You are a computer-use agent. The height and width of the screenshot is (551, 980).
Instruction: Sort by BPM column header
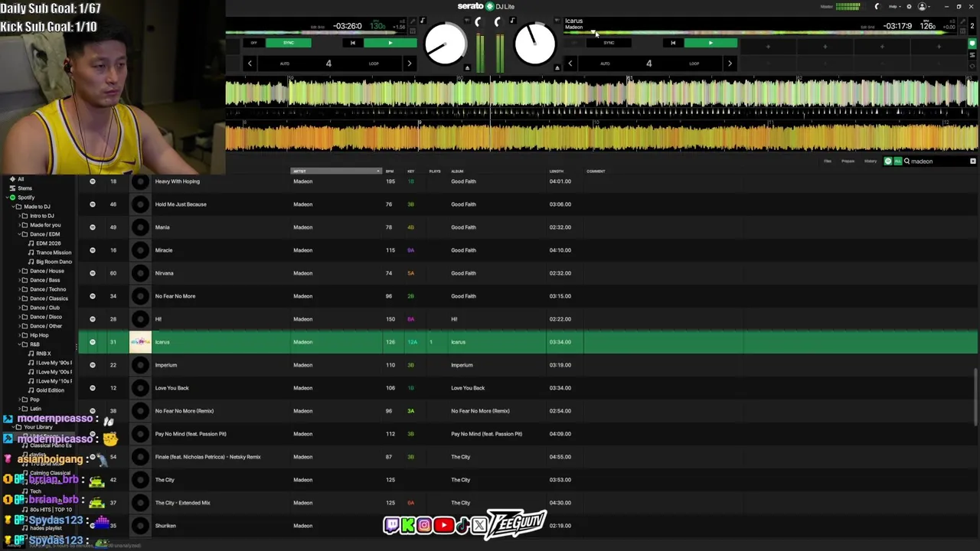(x=390, y=171)
